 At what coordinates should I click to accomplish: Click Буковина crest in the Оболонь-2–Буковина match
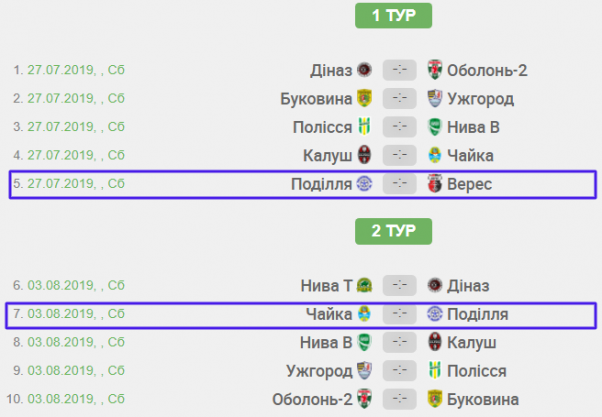click(x=435, y=400)
